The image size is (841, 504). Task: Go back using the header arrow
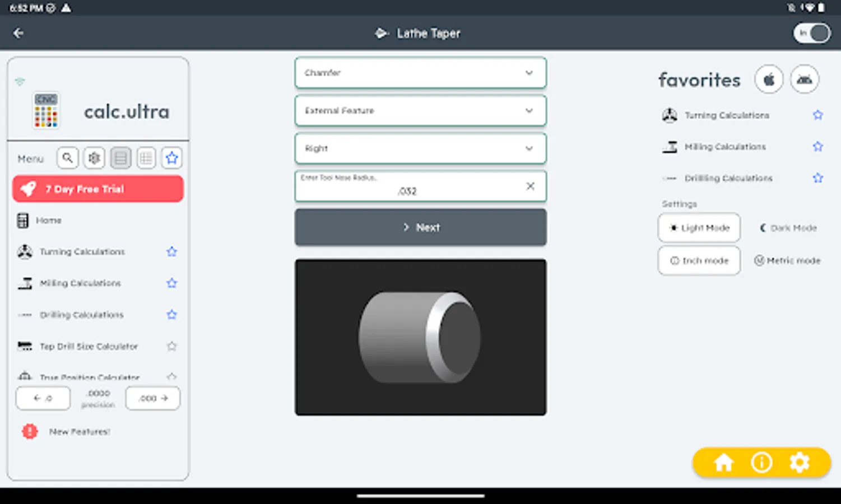pyautogui.click(x=18, y=34)
